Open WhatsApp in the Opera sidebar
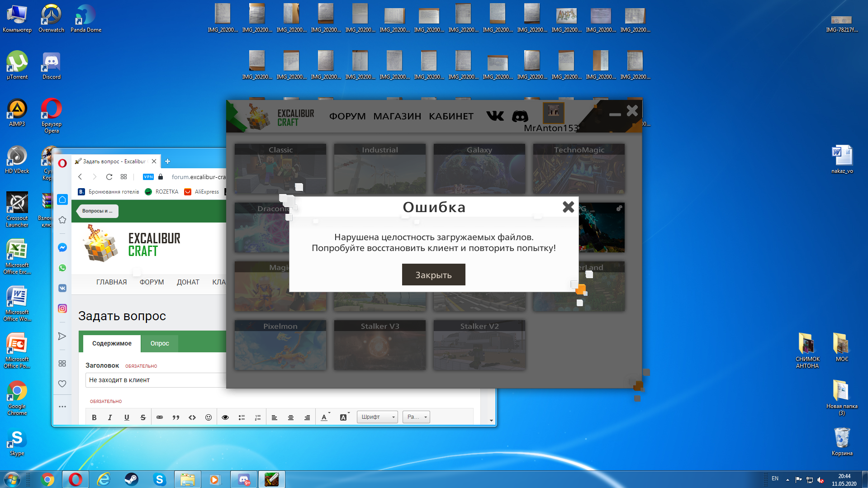868x488 pixels. [x=62, y=268]
